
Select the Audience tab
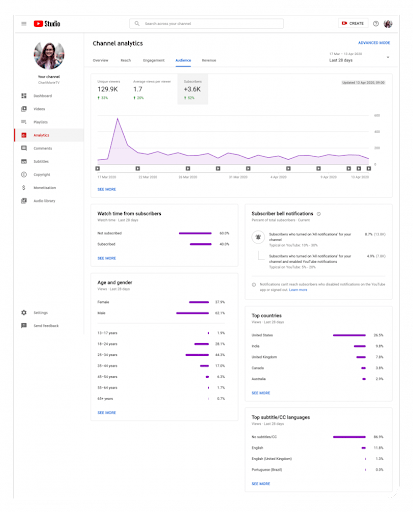[183, 60]
